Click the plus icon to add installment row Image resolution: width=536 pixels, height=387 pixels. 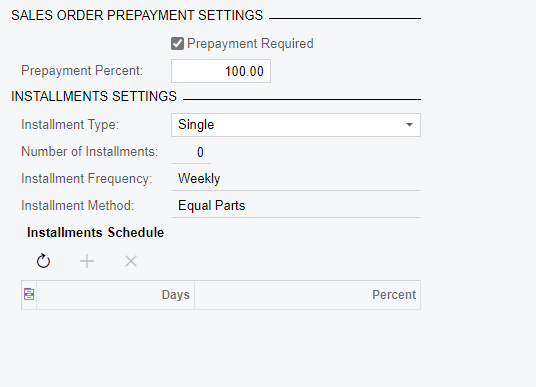tap(87, 261)
